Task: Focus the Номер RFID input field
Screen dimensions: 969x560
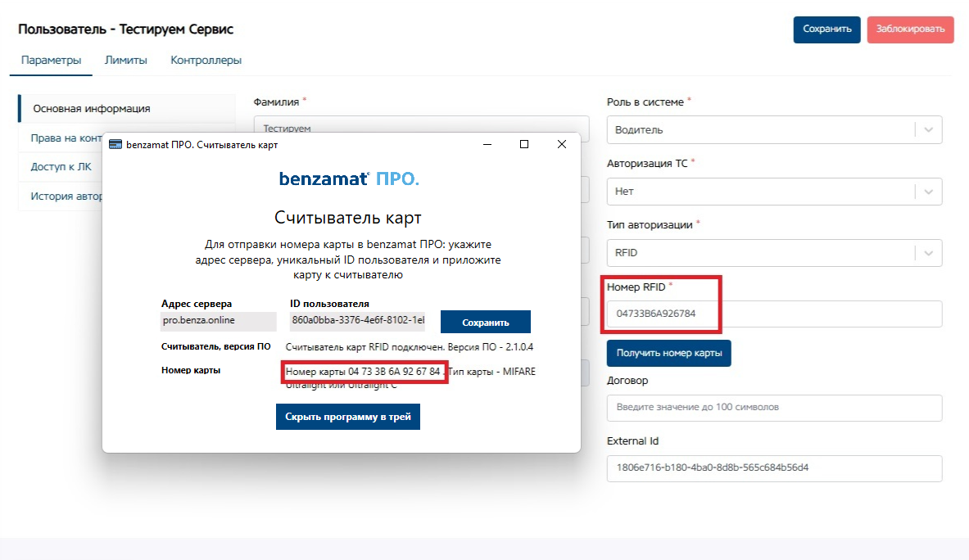Action: tap(774, 314)
